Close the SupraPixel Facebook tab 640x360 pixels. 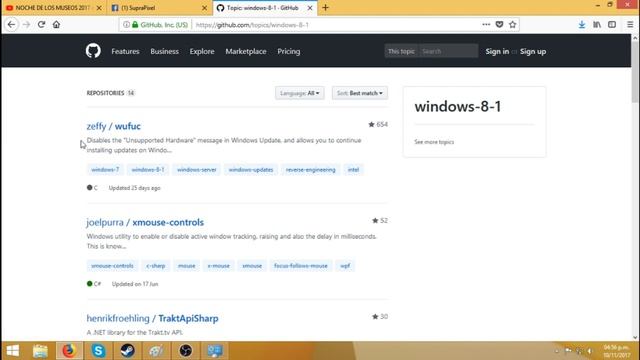204,8
